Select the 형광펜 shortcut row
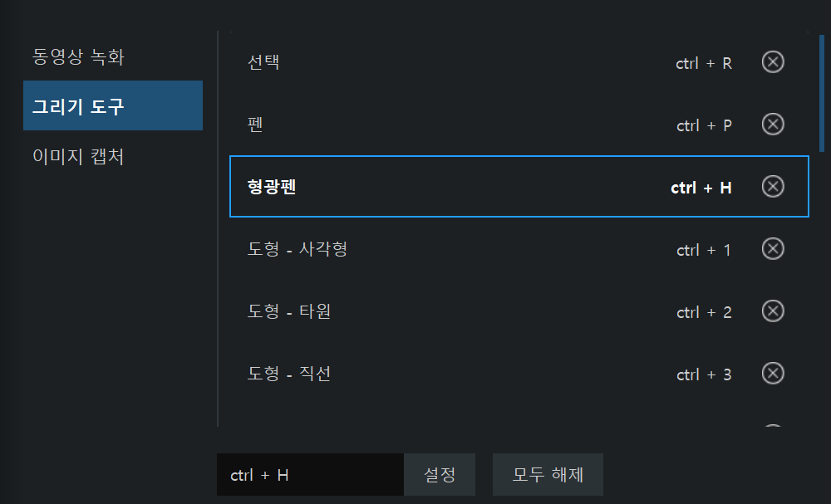 [x=519, y=186]
